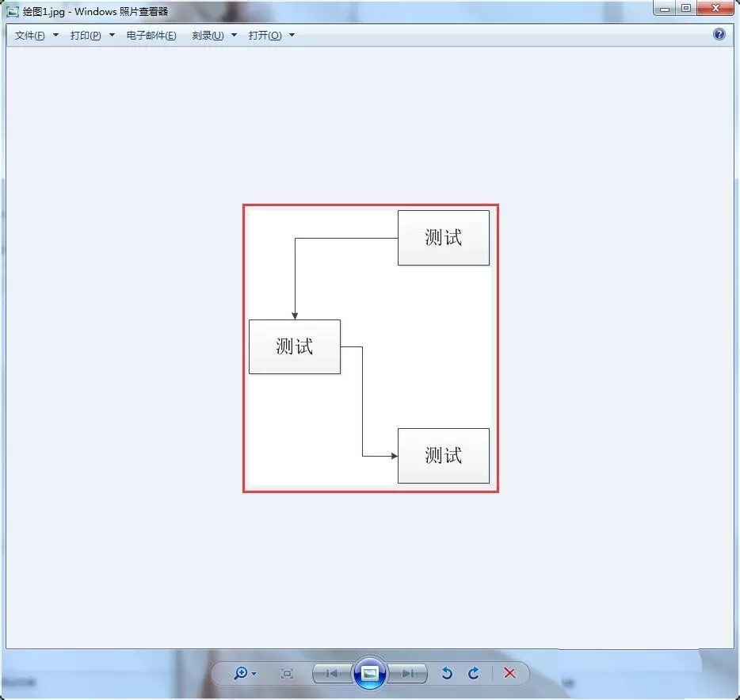Expand the 打开(O) dropdown arrow
The width and height of the screenshot is (740, 700).
point(292,35)
